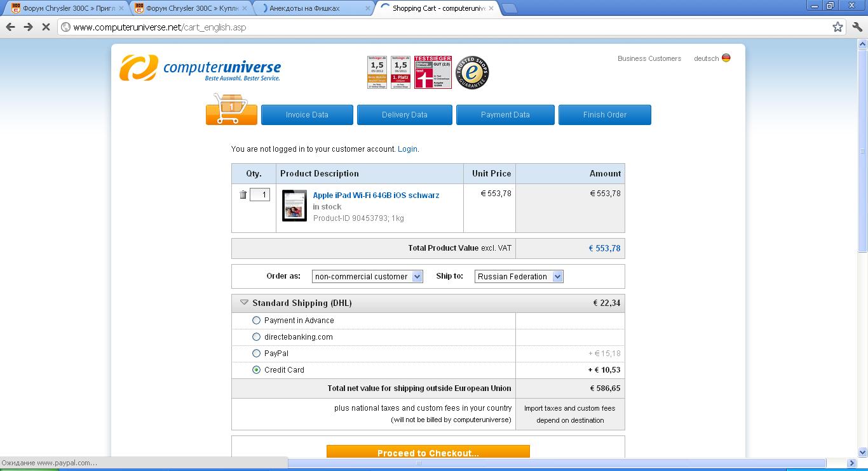
Task: Open the Business Customers link
Action: coord(649,58)
